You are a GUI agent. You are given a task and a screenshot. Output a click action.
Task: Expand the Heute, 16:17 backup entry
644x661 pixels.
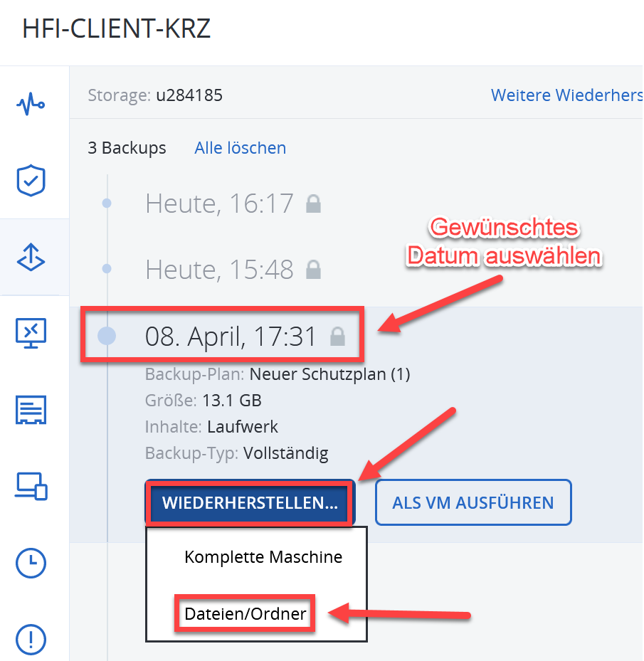tap(219, 204)
